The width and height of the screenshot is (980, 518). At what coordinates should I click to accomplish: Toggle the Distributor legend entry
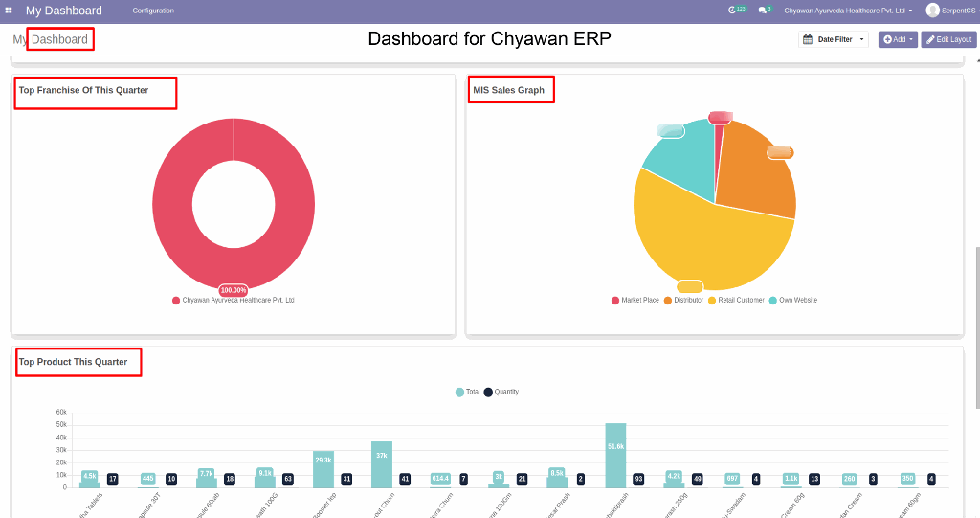(x=683, y=301)
